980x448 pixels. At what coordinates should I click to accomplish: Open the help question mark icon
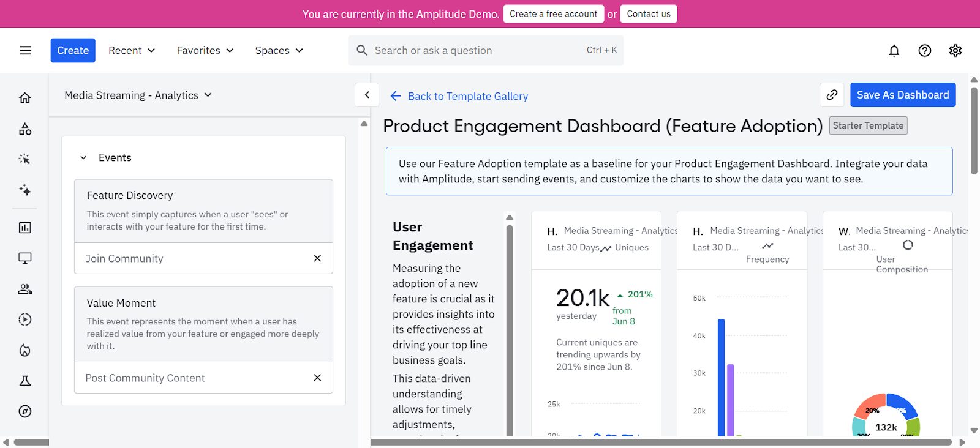coord(925,50)
